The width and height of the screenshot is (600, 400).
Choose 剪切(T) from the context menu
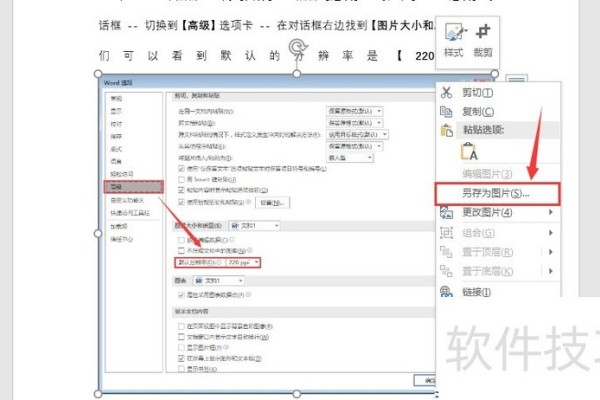(x=499, y=92)
